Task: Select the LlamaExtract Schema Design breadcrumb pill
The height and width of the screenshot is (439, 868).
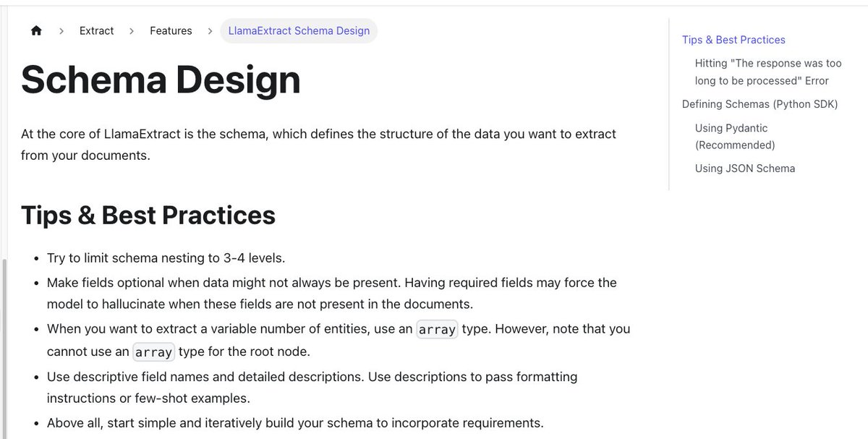Action: point(299,31)
